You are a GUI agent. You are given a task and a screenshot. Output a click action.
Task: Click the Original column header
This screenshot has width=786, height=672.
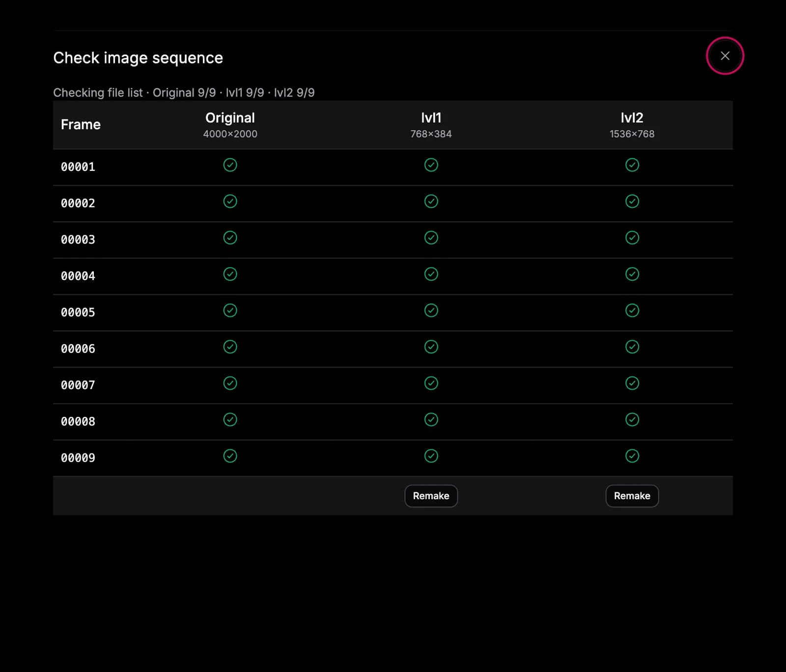click(x=230, y=118)
